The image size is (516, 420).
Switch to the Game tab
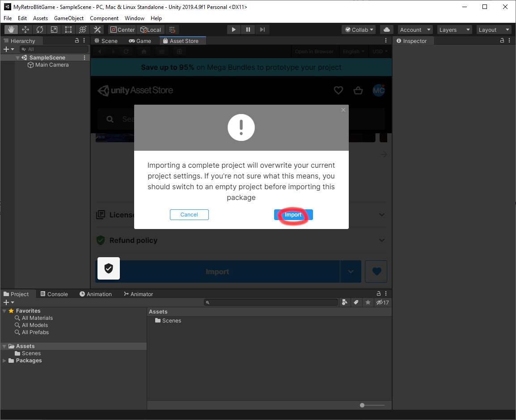(140, 41)
